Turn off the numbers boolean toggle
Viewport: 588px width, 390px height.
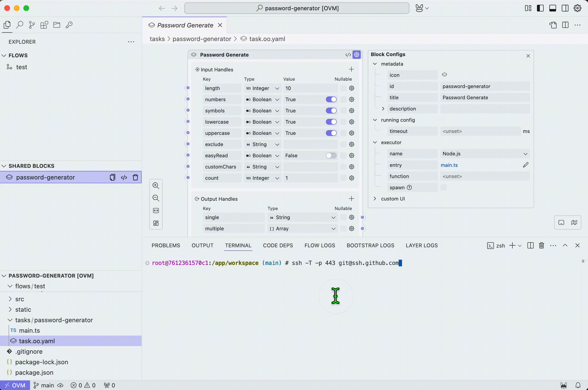click(x=331, y=100)
